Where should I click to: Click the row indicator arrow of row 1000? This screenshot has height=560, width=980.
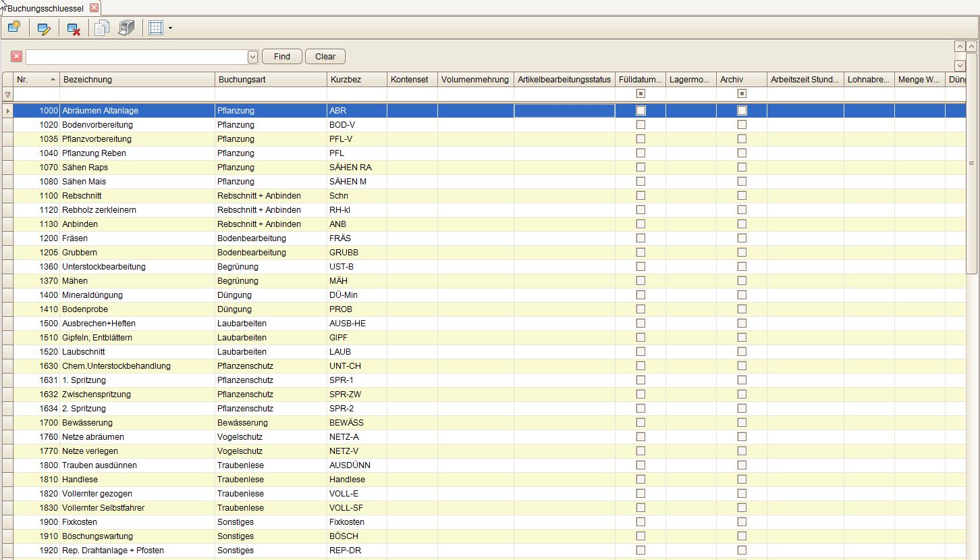click(7, 110)
